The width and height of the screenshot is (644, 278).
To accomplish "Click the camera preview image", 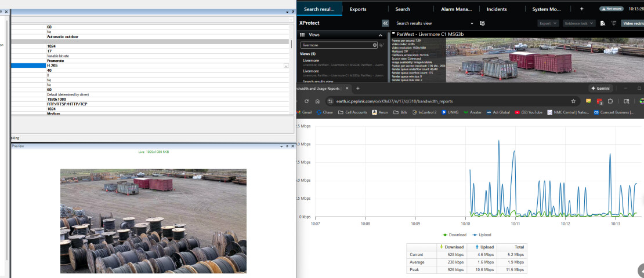I will [x=153, y=221].
